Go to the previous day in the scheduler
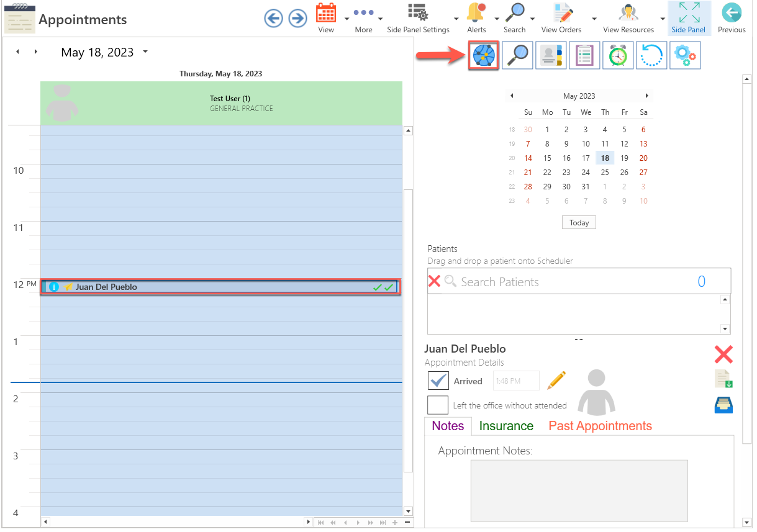This screenshot has height=532, width=757. point(17,52)
